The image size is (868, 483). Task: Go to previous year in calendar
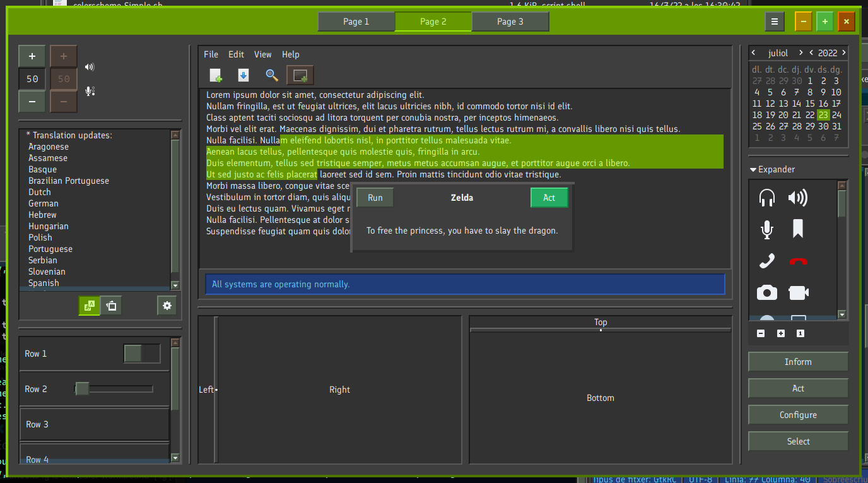[x=811, y=53]
